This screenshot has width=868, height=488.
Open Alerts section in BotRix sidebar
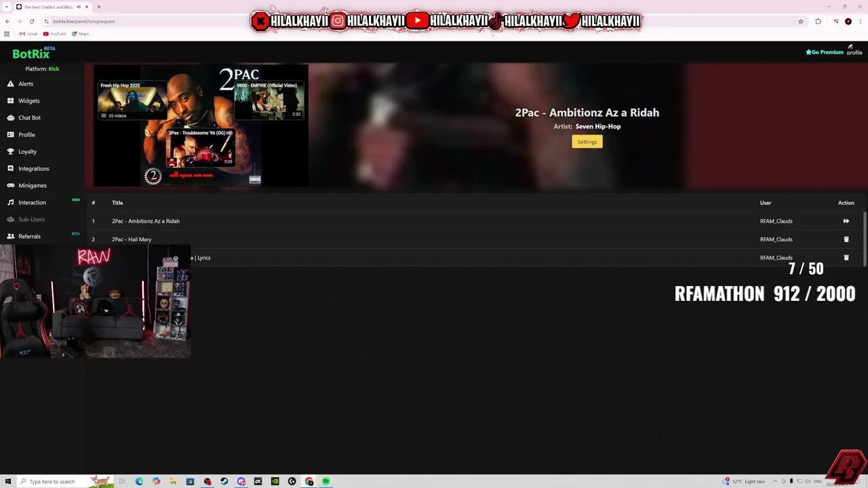(x=26, y=84)
